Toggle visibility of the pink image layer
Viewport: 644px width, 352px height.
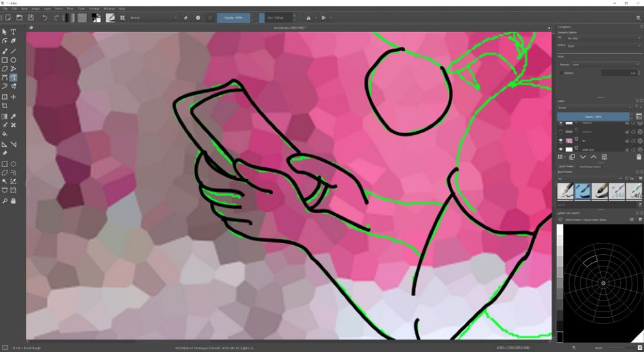(x=561, y=141)
